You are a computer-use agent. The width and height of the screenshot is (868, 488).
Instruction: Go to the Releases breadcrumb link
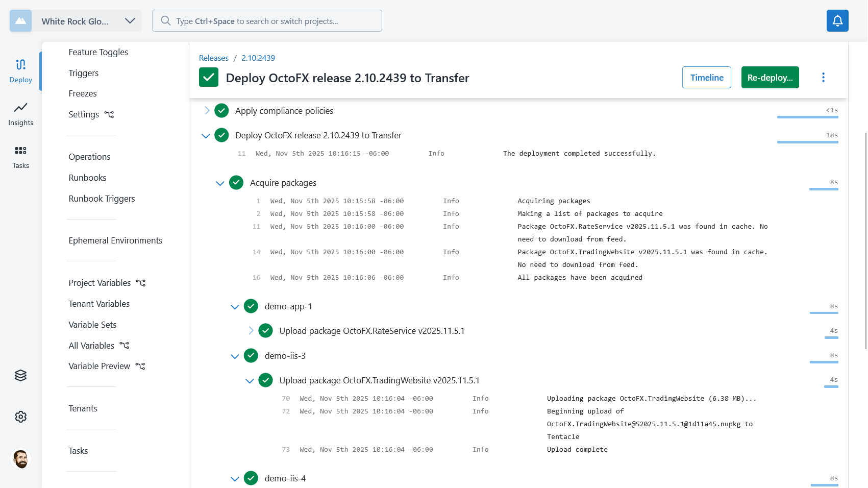tap(214, 58)
